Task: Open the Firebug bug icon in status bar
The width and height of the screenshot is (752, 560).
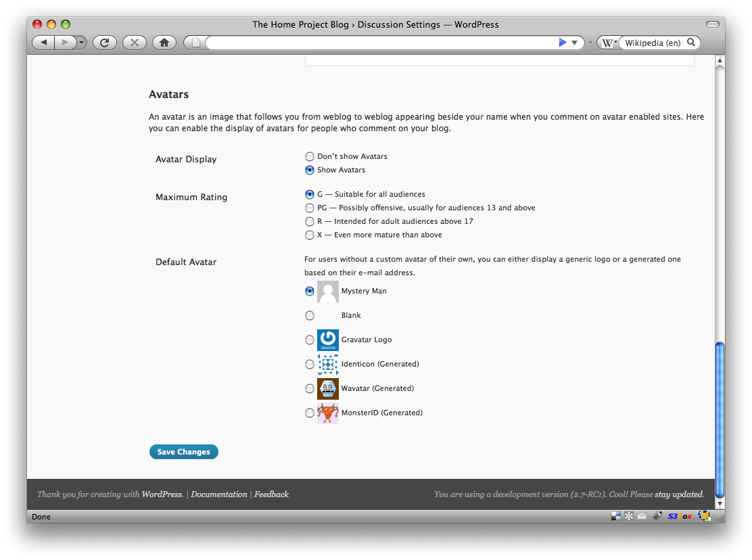Action: [657, 517]
